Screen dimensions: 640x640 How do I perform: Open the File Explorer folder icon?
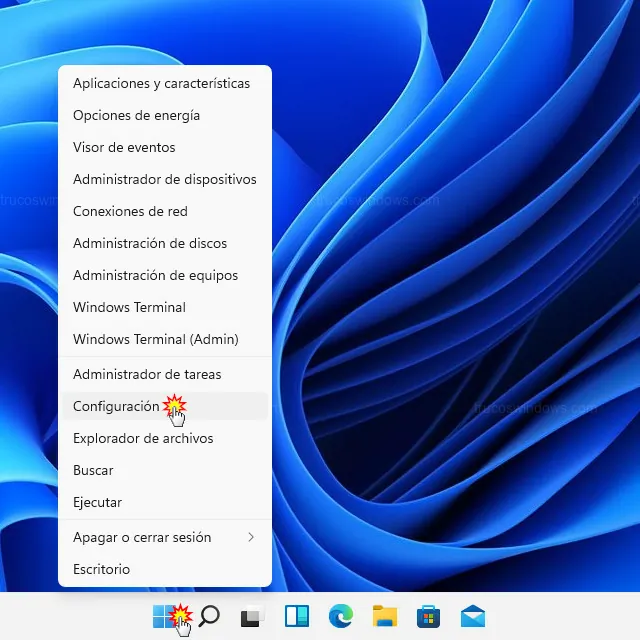pos(385,616)
